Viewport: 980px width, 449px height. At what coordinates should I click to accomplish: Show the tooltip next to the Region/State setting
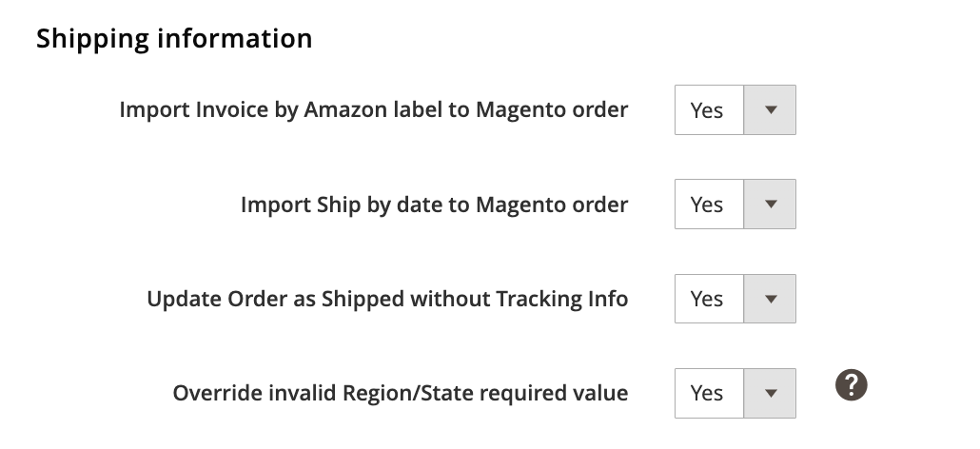pos(852,385)
